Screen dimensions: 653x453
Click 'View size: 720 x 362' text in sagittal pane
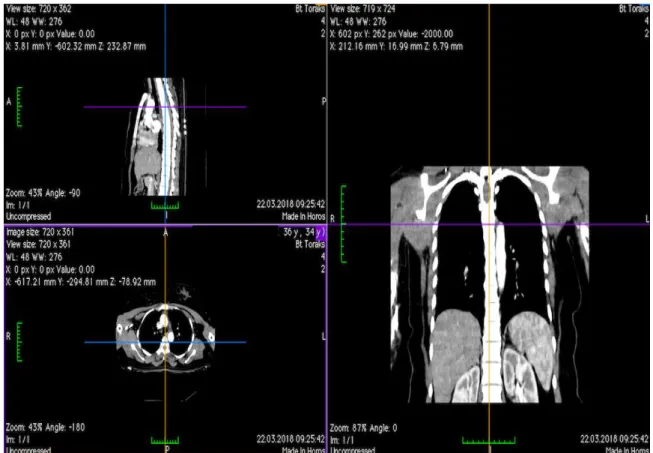[x=39, y=9]
